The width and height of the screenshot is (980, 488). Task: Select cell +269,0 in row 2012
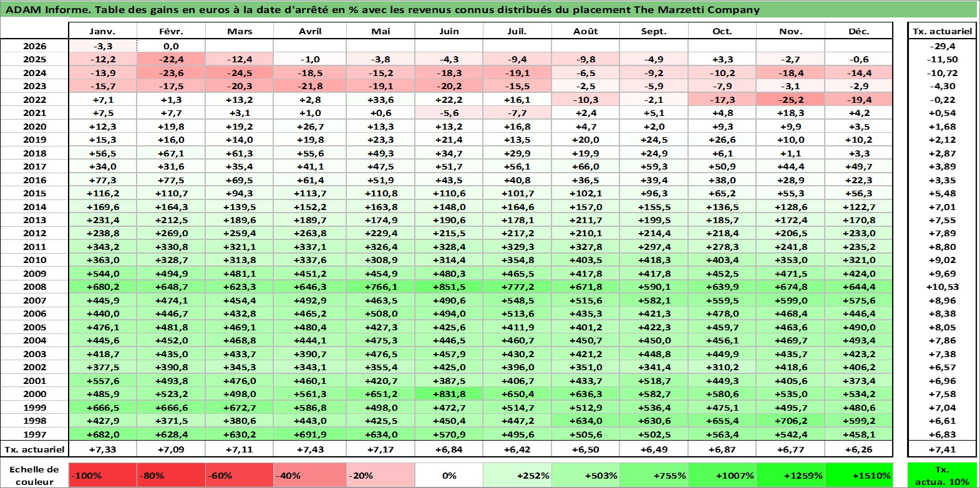coord(171,233)
